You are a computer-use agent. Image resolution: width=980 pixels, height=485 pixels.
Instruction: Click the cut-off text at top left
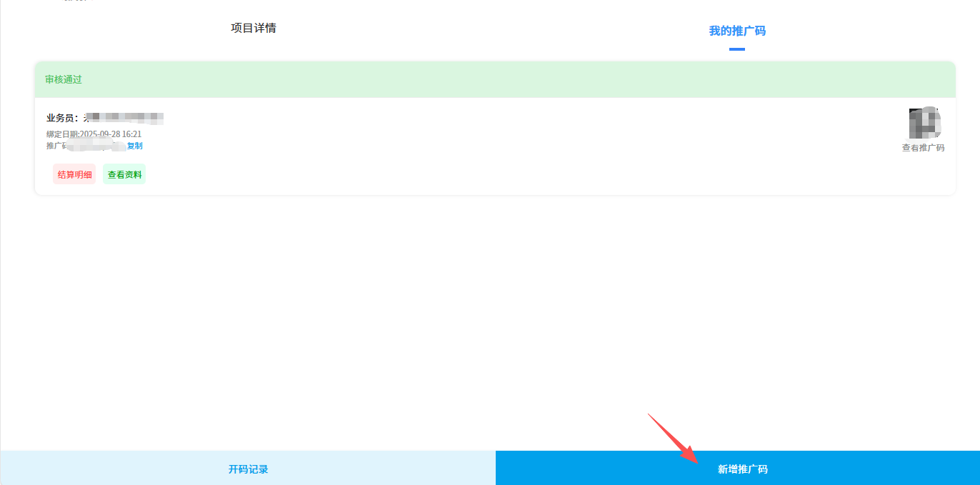[79, 1]
